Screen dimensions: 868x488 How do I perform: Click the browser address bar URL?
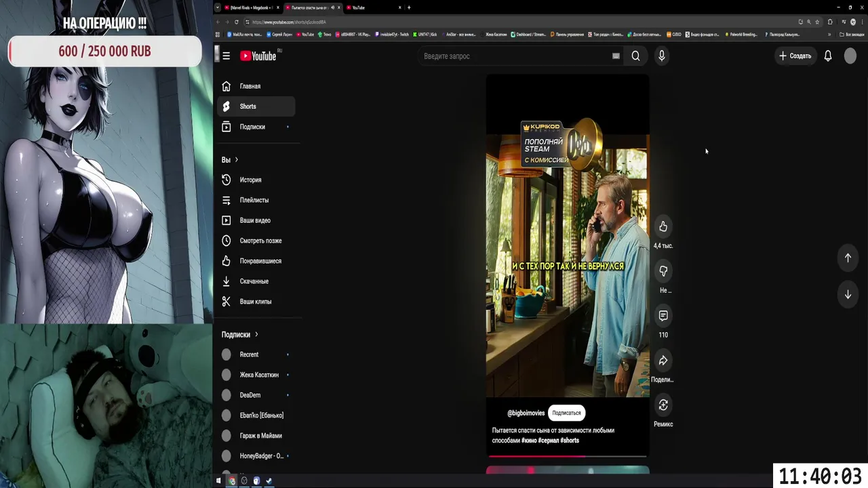pos(289,22)
